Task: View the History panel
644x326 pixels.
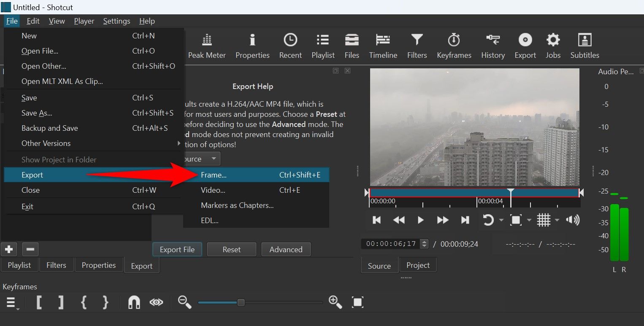Action: [492, 45]
